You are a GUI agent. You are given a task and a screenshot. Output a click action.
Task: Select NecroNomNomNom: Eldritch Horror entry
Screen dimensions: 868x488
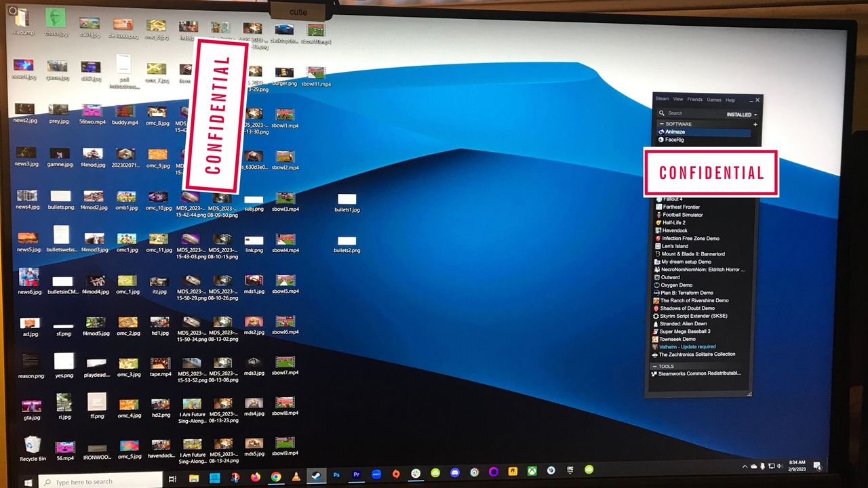pos(698,270)
